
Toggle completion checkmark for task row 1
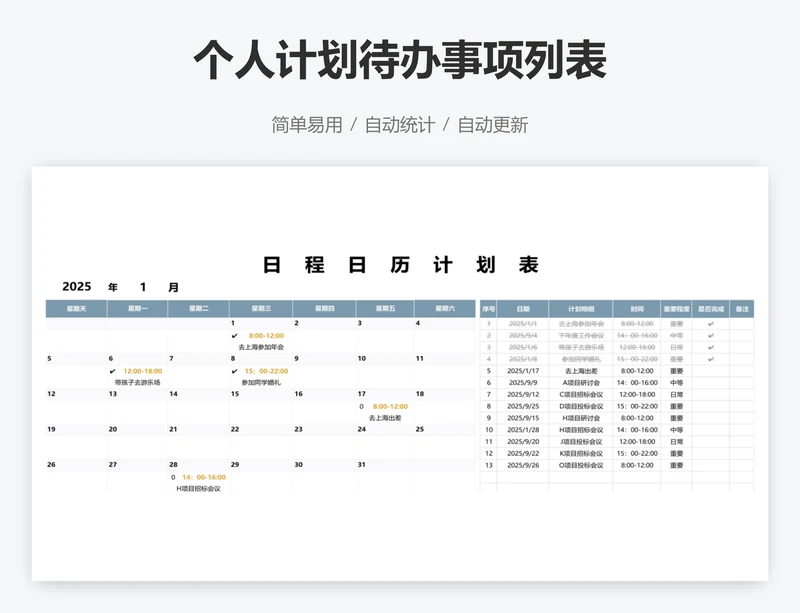point(710,324)
